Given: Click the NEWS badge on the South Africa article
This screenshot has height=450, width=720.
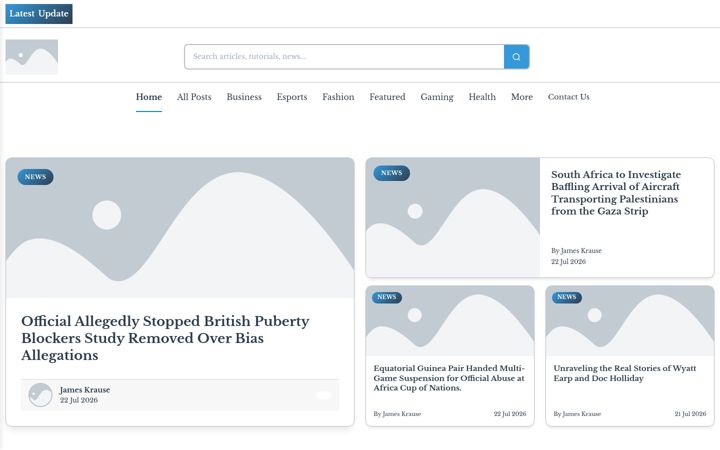Looking at the screenshot, I should click(391, 173).
